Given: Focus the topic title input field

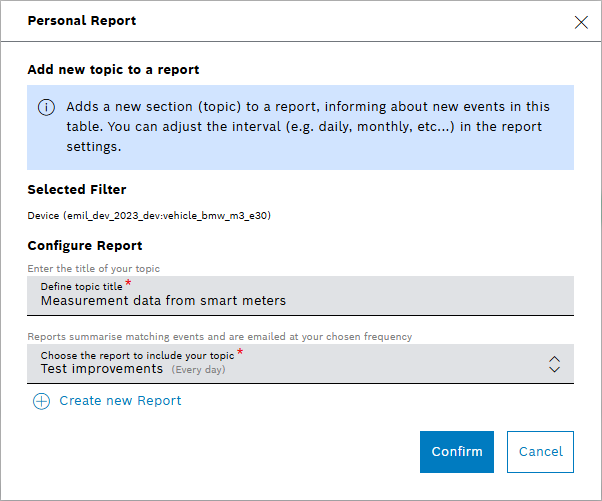Looking at the screenshot, I should [x=300, y=296].
